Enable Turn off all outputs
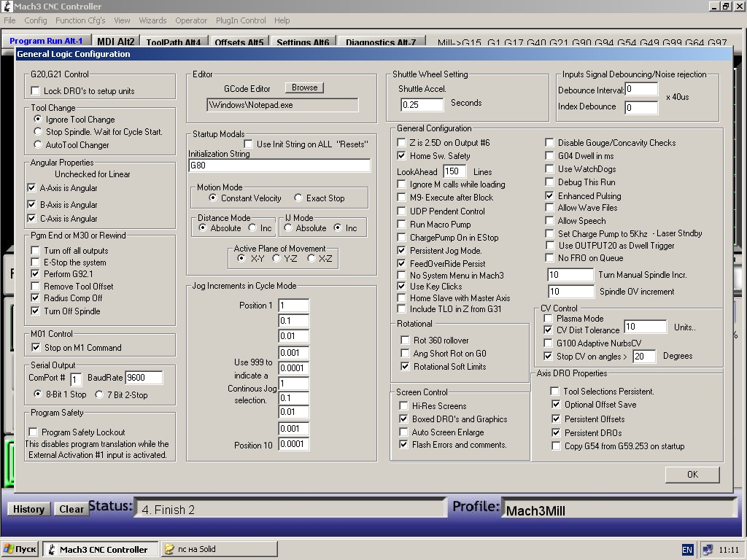The height and width of the screenshot is (560, 747). click(x=35, y=250)
